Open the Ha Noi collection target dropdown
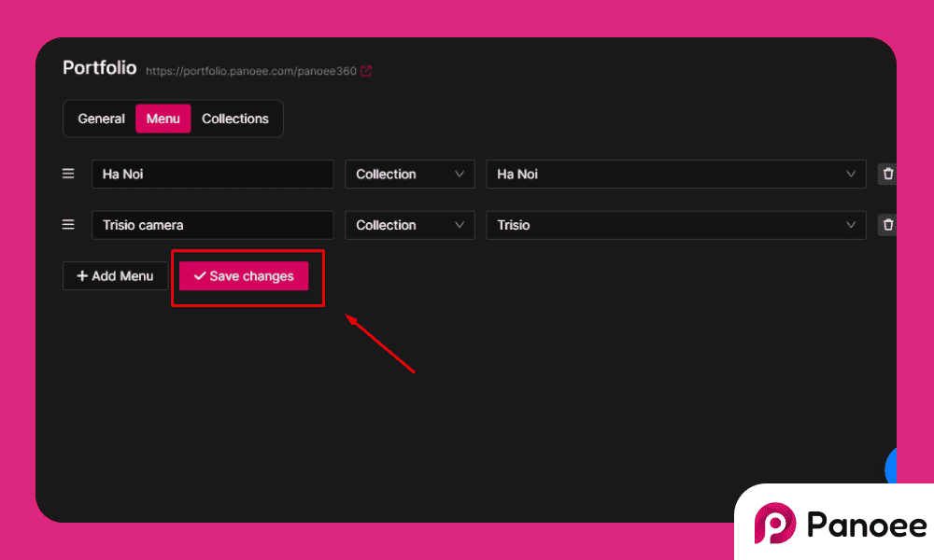Screen dimensions: 934x560 [x=675, y=175]
